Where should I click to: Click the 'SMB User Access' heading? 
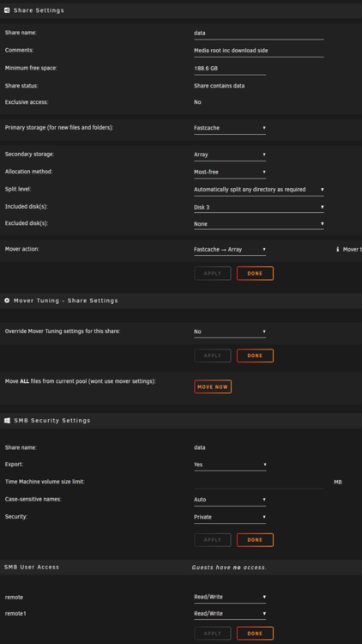tap(32, 568)
